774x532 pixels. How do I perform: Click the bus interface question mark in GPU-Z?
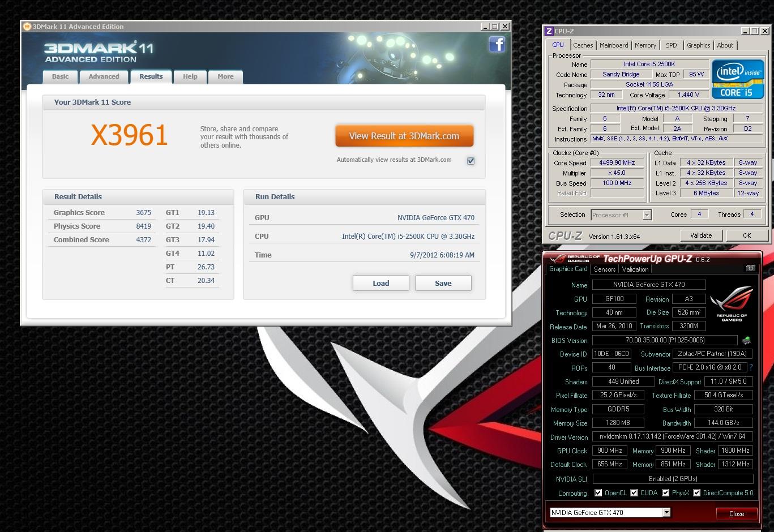click(x=751, y=367)
